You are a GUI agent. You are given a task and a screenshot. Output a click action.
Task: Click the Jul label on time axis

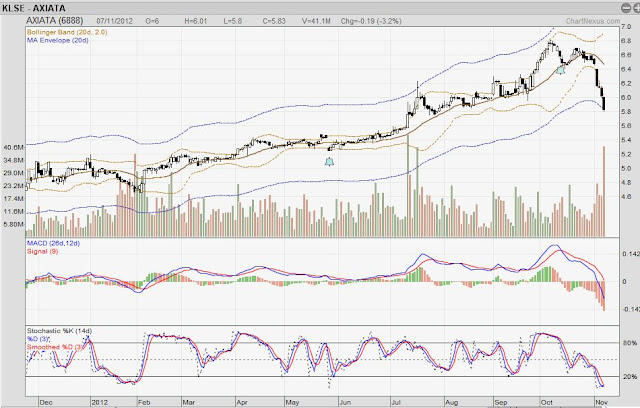396,402
